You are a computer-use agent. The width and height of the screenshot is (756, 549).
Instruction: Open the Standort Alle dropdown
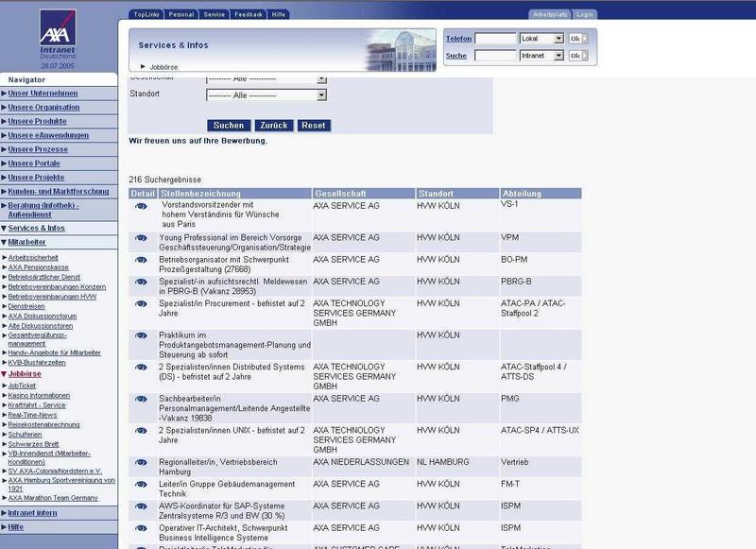266,95
